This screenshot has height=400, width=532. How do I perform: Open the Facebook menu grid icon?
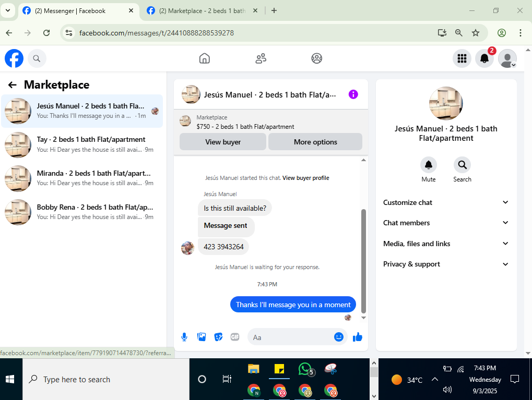coord(462,58)
